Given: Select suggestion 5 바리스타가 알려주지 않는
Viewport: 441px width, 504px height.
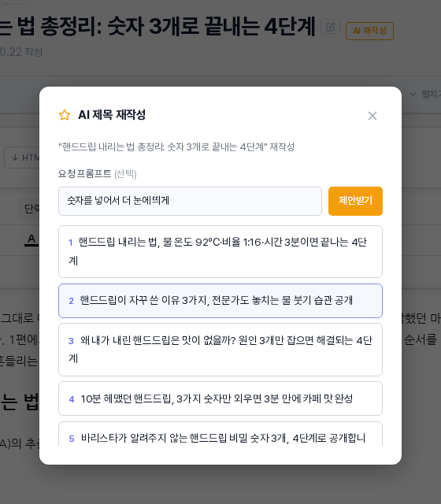Looking at the screenshot, I should click(x=220, y=434).
